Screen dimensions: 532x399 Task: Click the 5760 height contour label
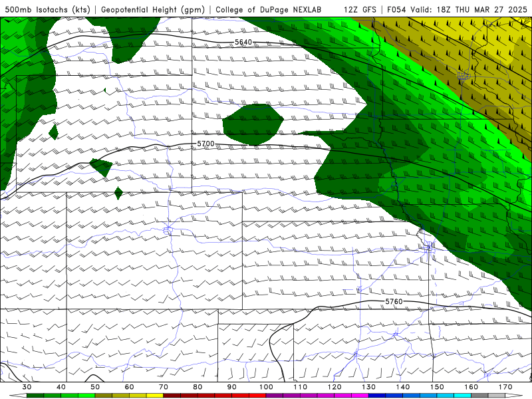pos(394,301)
